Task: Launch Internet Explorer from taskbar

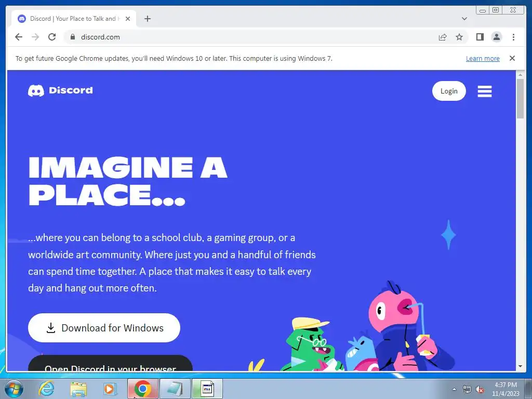Action: [46, 389]
